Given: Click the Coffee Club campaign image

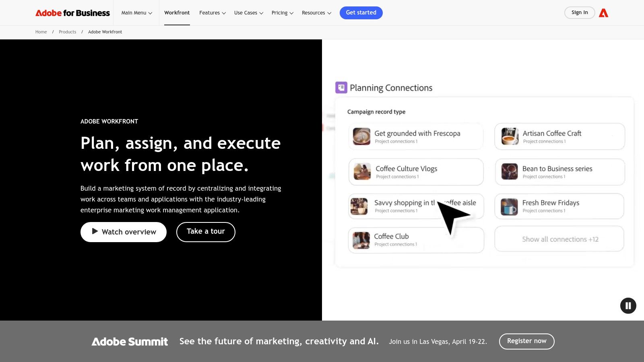Looking at the screenshot, I should click(361, 240).
